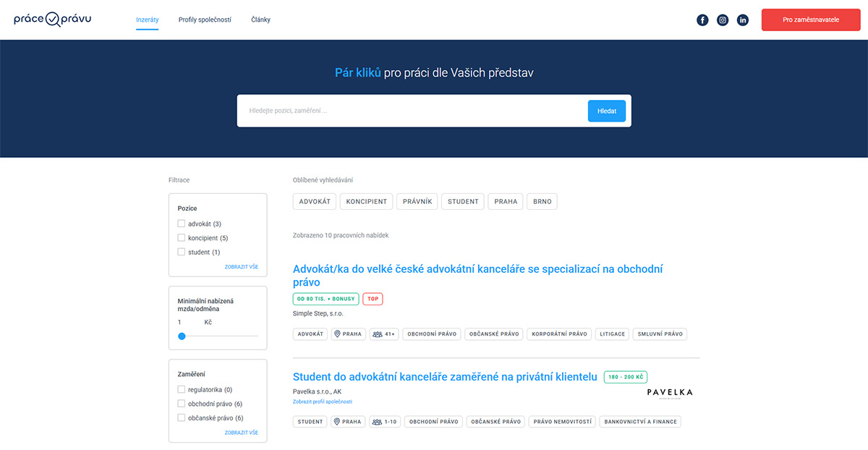Click the Praha location tag in first listing
868x450 pixels.
coord(348,334)
